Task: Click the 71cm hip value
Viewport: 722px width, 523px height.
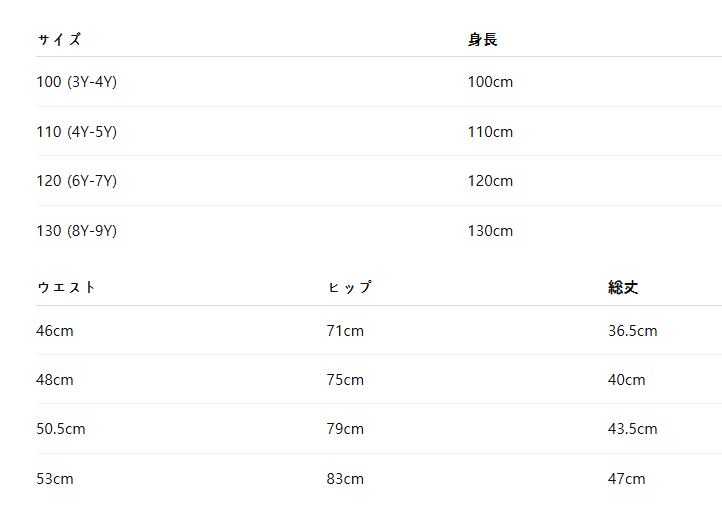Action: point(345,331)
